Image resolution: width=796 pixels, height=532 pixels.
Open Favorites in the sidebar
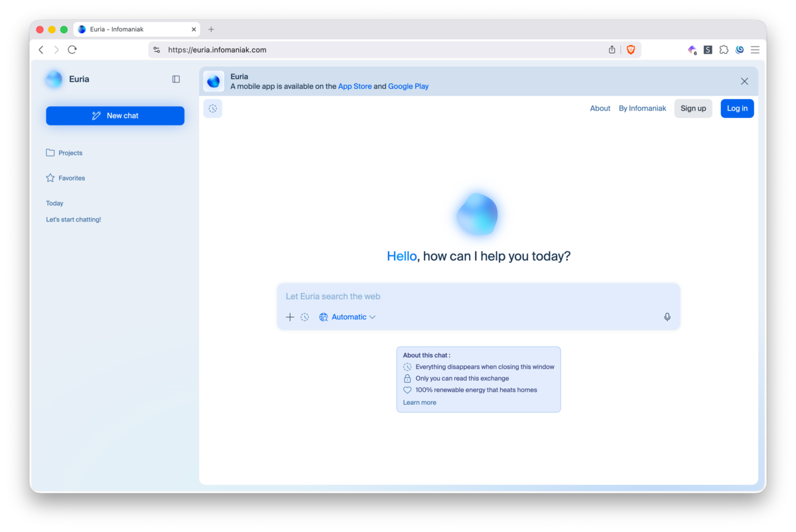coord(72,178)
